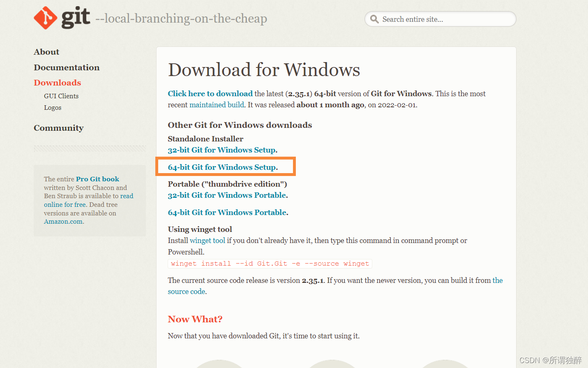Download 32-bit Git for Windows Portable
Image resolution: width=588 pixels, height=368 pixels.
coord(227,195)
